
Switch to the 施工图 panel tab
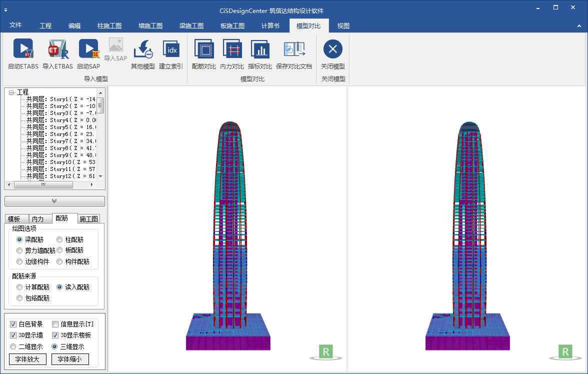89,218
